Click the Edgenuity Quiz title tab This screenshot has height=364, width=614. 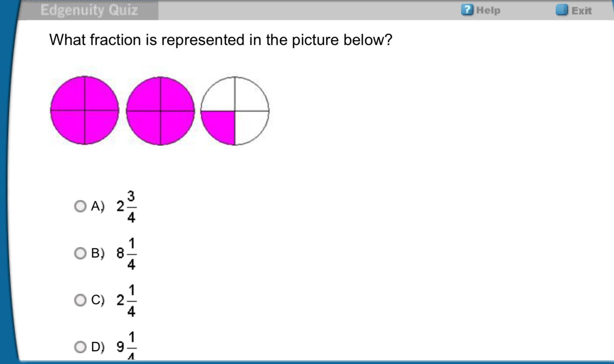click(89, 10)
